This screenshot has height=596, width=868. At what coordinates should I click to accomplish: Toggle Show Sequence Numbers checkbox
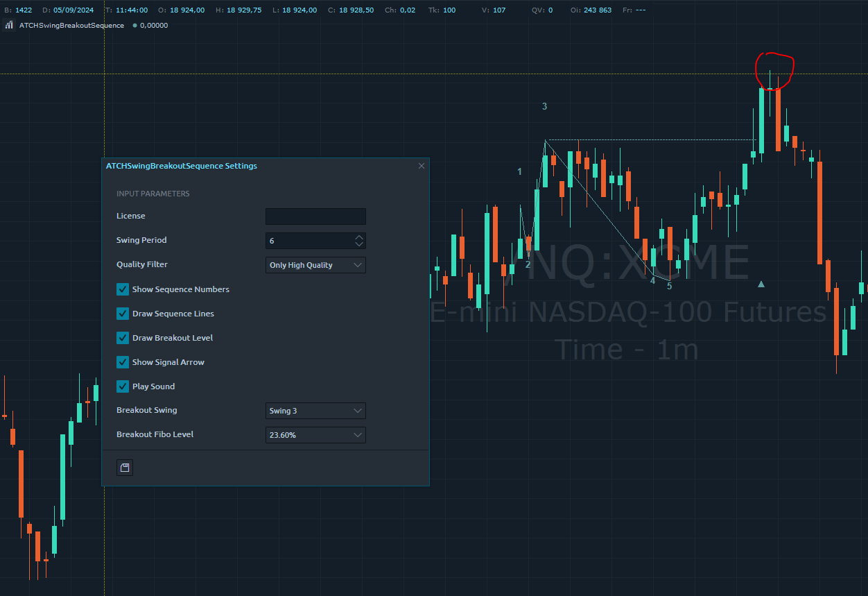tap(123, 289)
